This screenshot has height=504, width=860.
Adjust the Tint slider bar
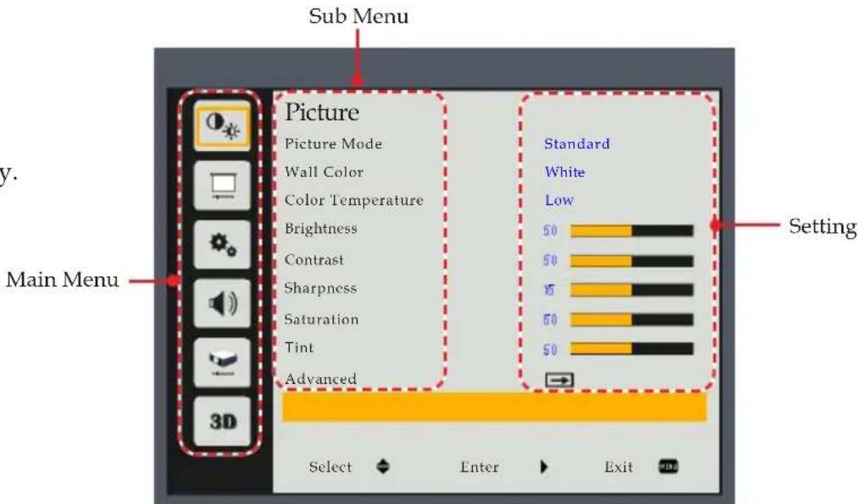click(632, 349)
